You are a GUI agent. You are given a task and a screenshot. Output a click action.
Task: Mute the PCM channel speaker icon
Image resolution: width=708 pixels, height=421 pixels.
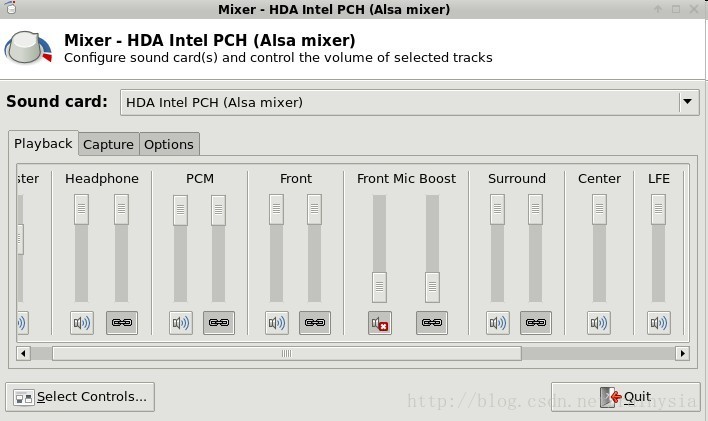pos(181,323)
